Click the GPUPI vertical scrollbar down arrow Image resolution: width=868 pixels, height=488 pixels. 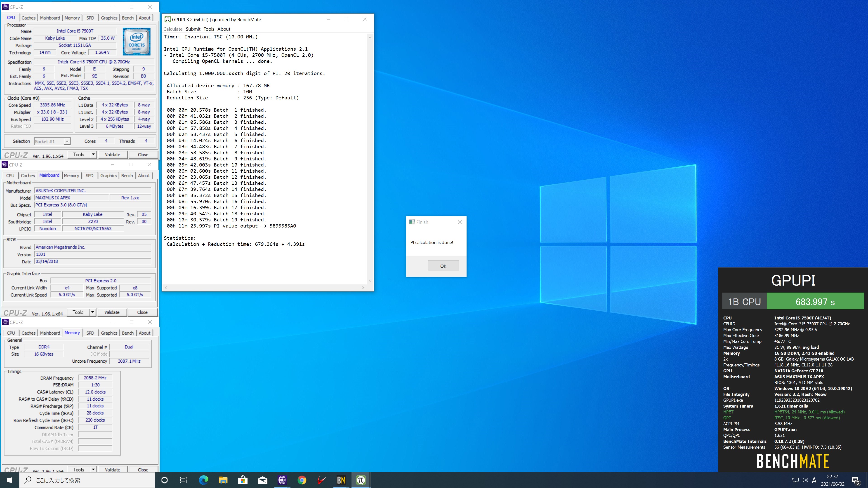tap(370, 281)
